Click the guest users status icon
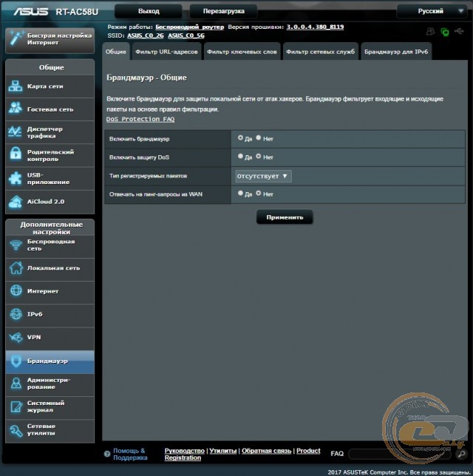Screen dimensions: 473x476 pos(430,31)
